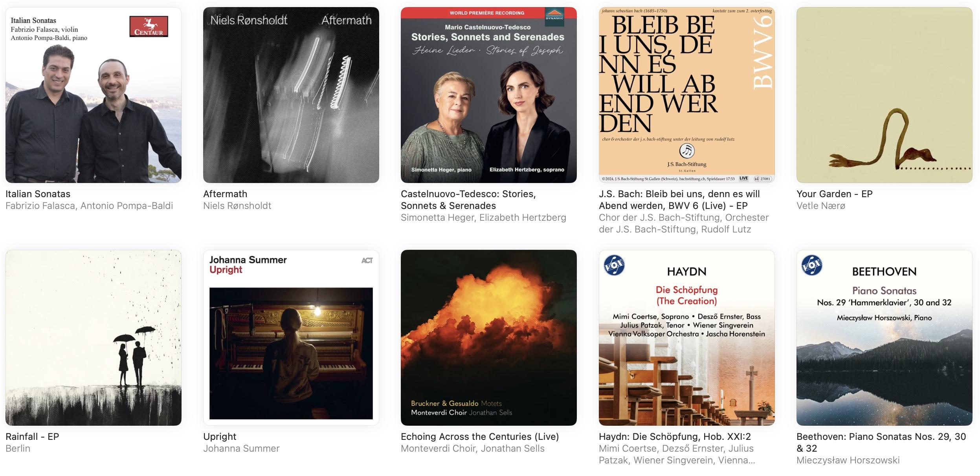Viewport: 980px width, 476px height.
Task: Open the Echoing Across the Centuries cover
Action: point(489,338)
